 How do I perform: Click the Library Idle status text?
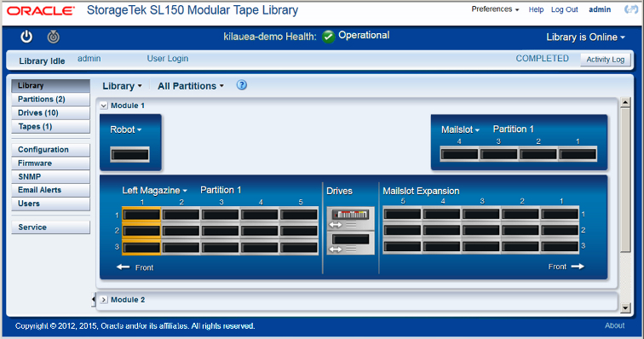42,60
